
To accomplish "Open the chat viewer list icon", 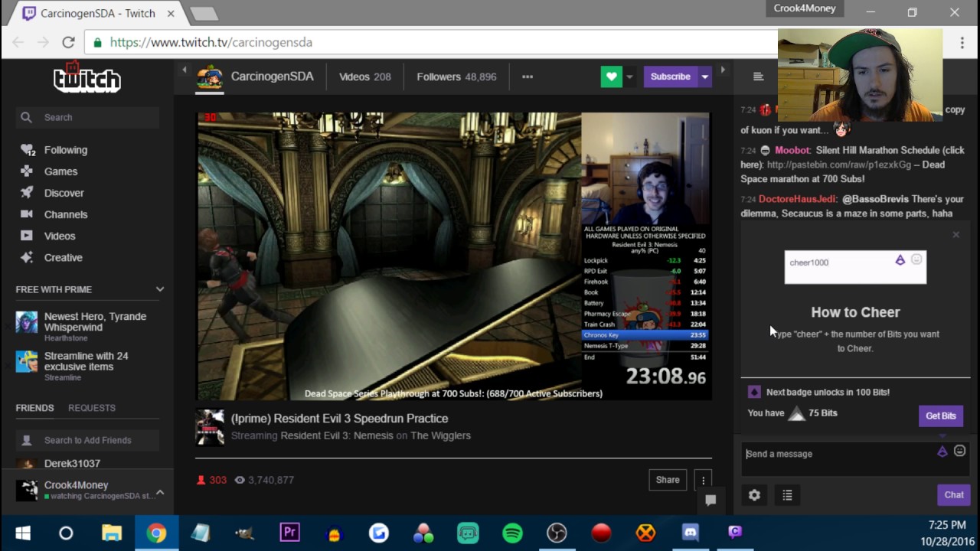I will pyautogui.click(x=758, y=77).
